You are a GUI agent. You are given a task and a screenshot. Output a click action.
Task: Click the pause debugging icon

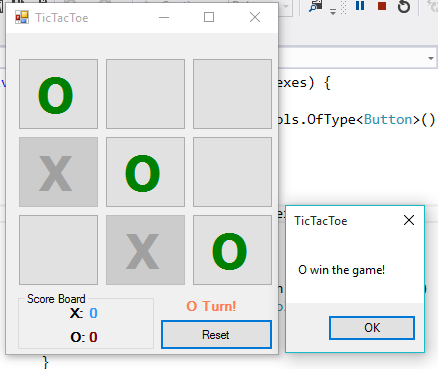360,6
